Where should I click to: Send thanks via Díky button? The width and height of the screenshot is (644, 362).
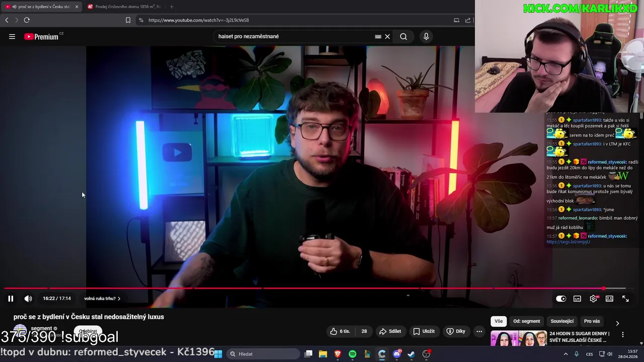tap(456, 331)
